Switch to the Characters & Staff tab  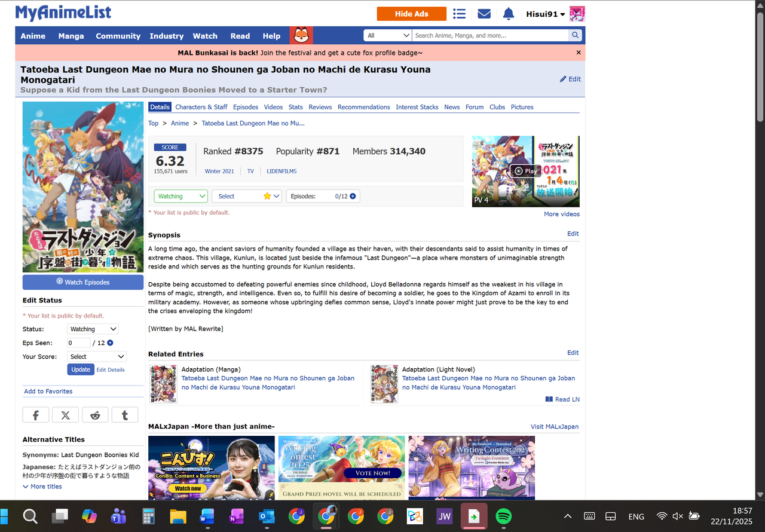pyautogui.click(x=201, y=107)
